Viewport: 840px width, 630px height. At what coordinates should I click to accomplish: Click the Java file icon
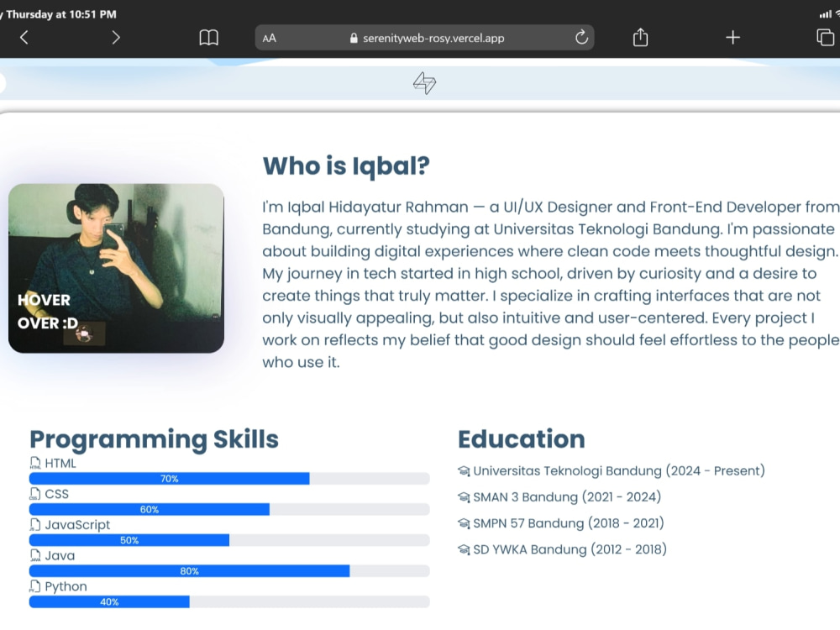(34, 555)
